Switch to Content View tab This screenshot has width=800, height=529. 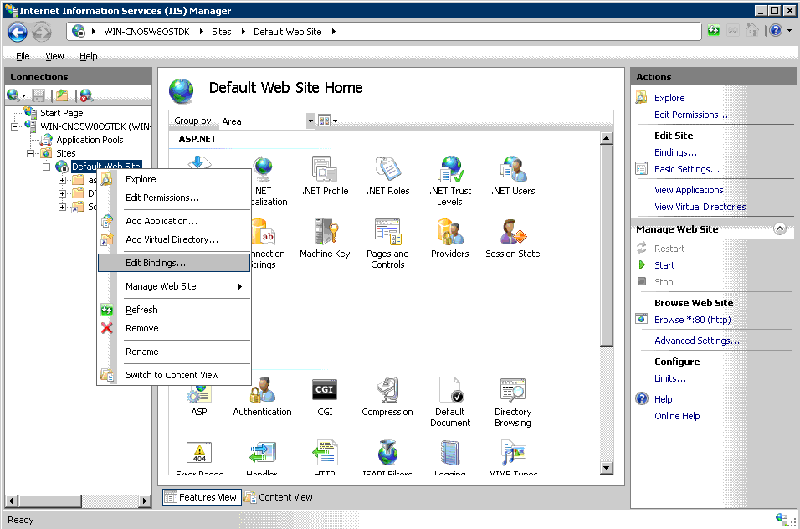[x=279, y=497]
